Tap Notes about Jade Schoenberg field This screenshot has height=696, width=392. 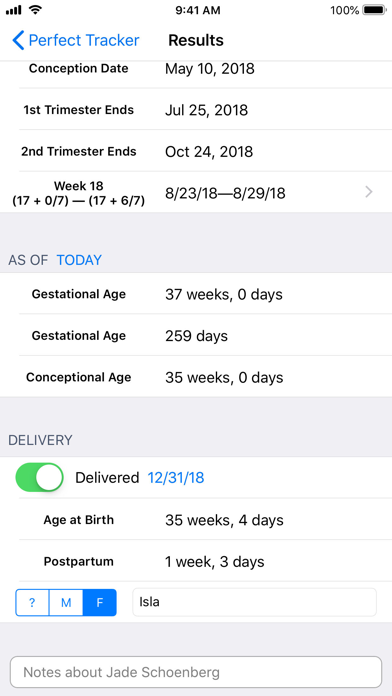(x=196, y=672)
